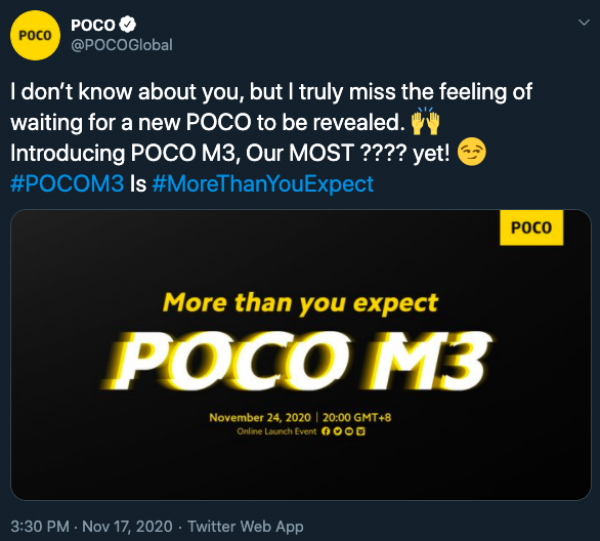
Task: Open the POCO M3 launch image
Action: (301, 355)
